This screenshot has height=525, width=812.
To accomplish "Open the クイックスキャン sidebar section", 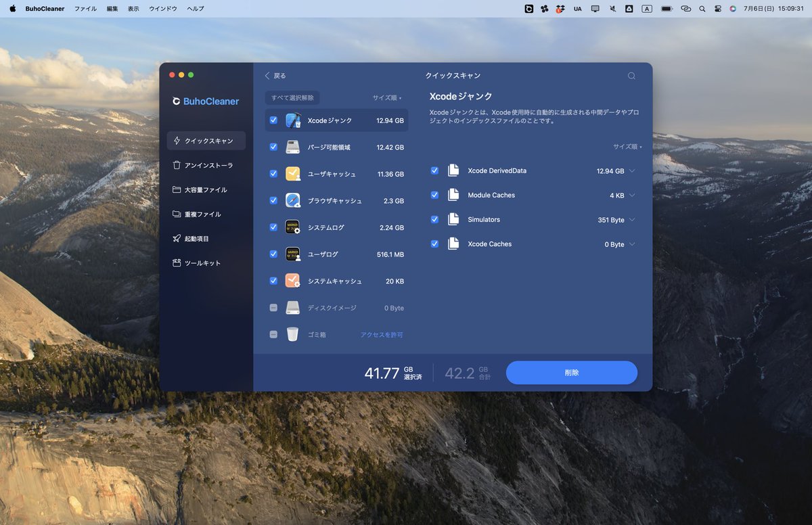I will click(x=206, y=141).
